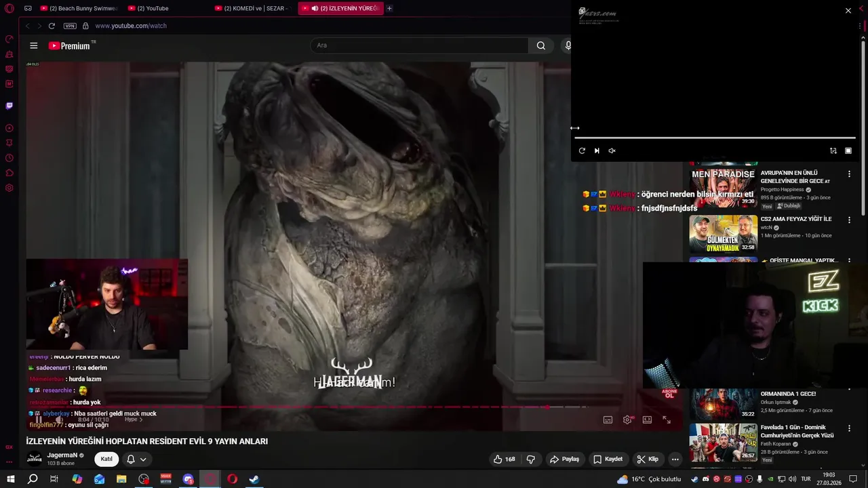Open Windows taskbar search

(33, 479)
